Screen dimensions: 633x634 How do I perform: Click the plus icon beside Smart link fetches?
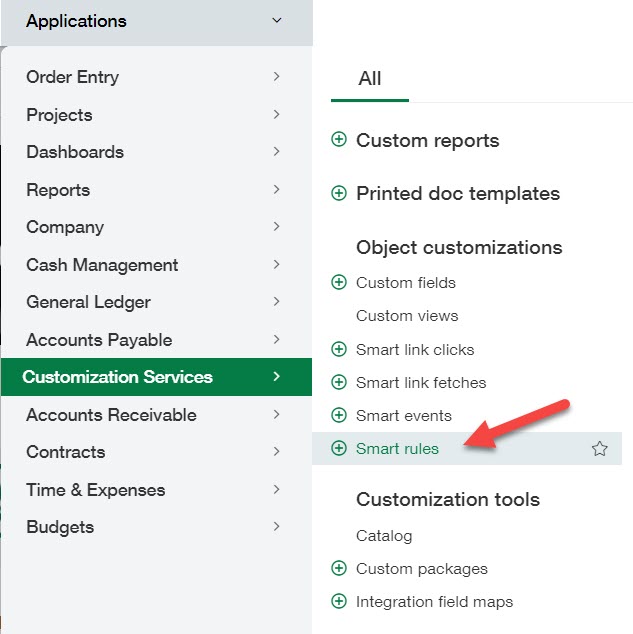pyautogui.click(x=339, y=382)
